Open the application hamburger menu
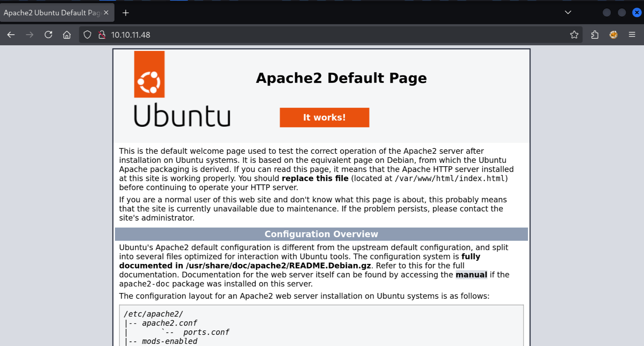Viewport: 644px width, 346px height. point(632,35)
